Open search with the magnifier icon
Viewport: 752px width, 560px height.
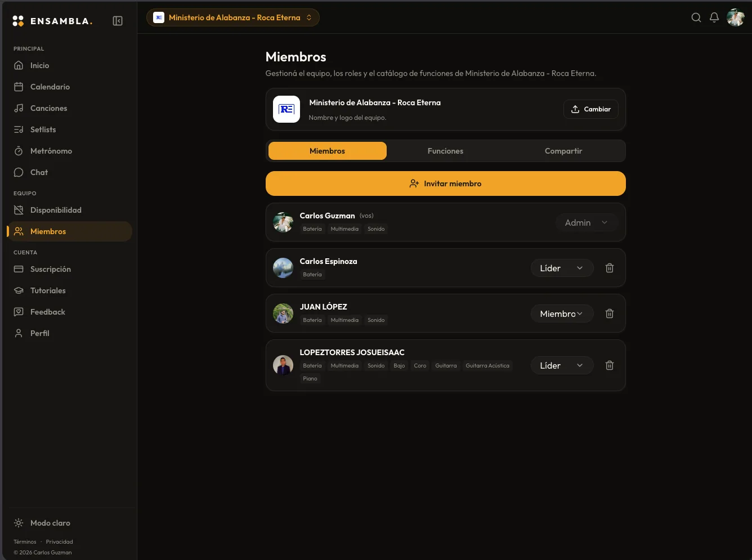(x=696, y=17)
